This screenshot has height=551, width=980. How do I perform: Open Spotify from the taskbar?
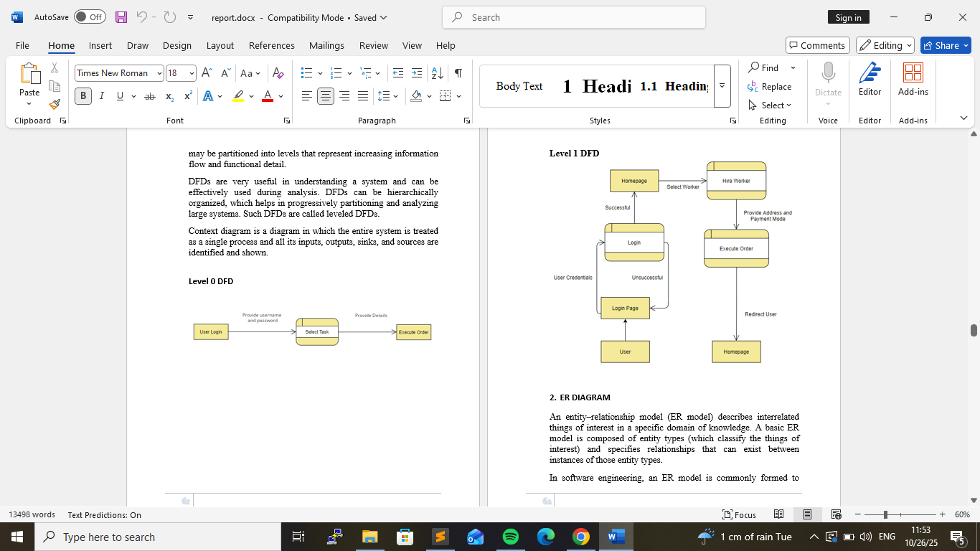click(x=511, y=537)
